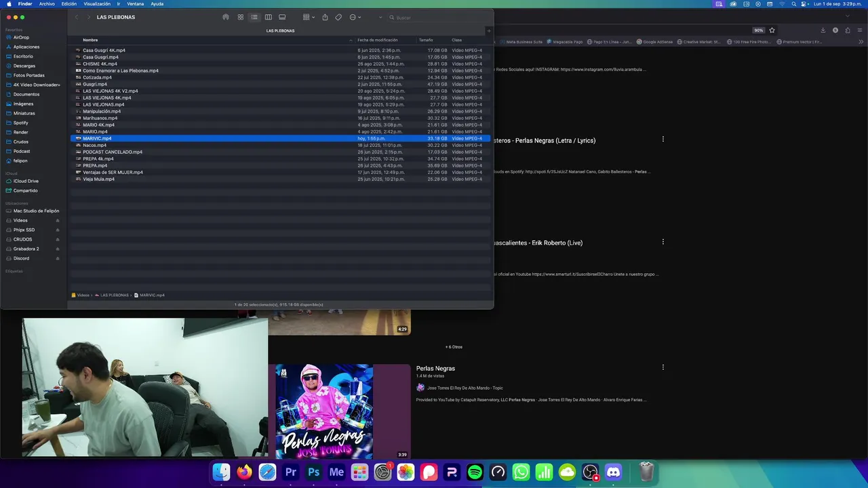This screenshot has height=488, width=868.
Task: Open the Visualización menu
Action: point(97,4)
